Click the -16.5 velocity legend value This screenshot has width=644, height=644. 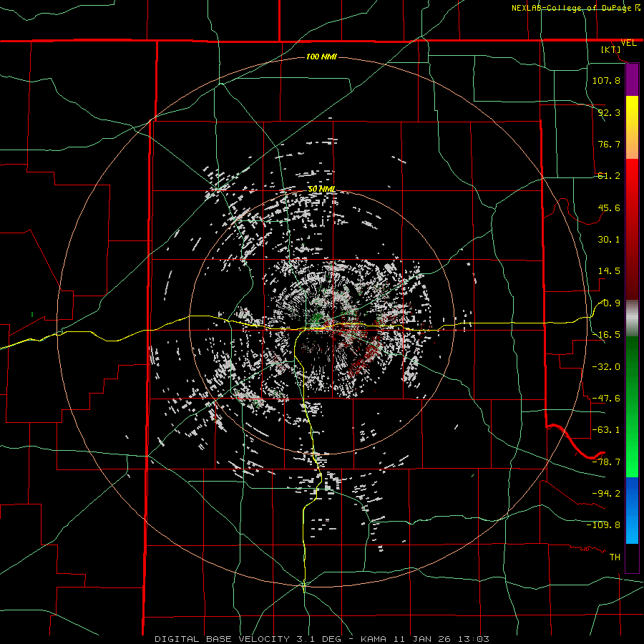point(606,335)
